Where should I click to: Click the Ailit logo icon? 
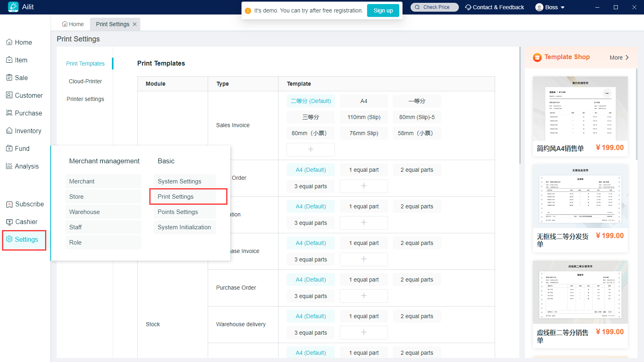(x=13, y=7)
